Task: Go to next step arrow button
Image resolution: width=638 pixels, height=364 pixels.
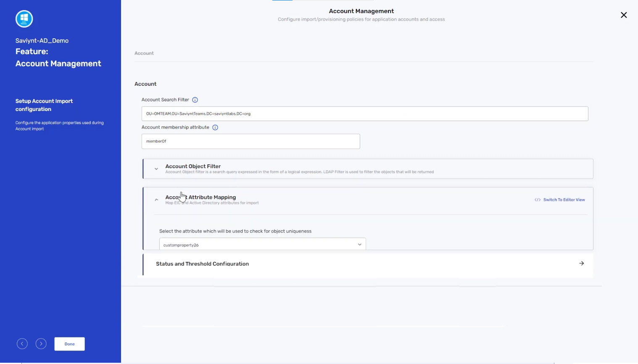Action: [x=41, y=344]
